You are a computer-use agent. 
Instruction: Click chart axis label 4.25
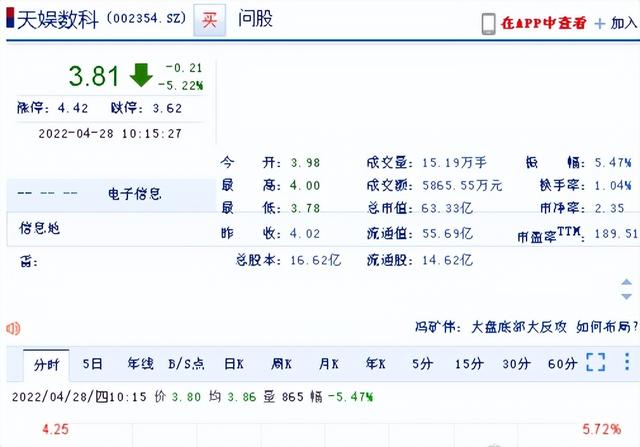point(56,429)
